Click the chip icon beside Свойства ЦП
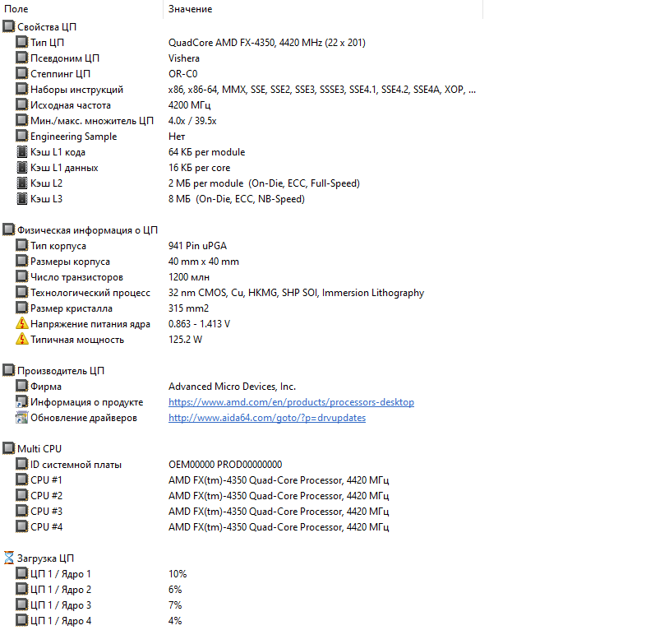The width and height of the screenshot is (646, 644). pyautogui.click(x=9, y=26)
